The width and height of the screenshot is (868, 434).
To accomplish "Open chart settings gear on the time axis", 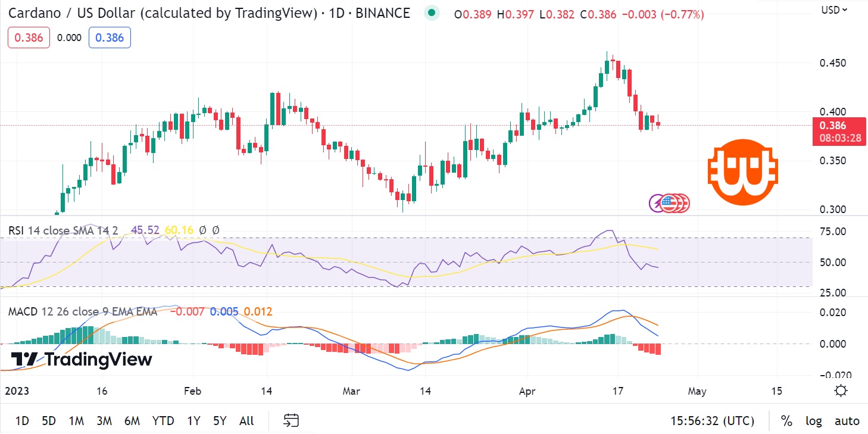I will point(841,391).
